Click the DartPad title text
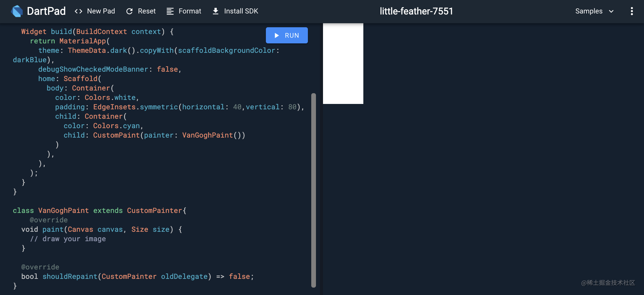Viewport: 644px width, 295px height. [x=46, y=11]
